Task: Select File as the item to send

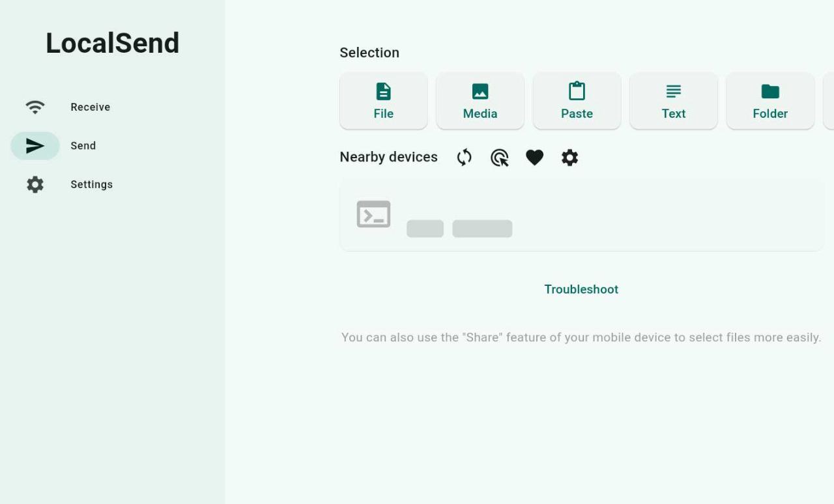Action: click(x=384, y=101)
